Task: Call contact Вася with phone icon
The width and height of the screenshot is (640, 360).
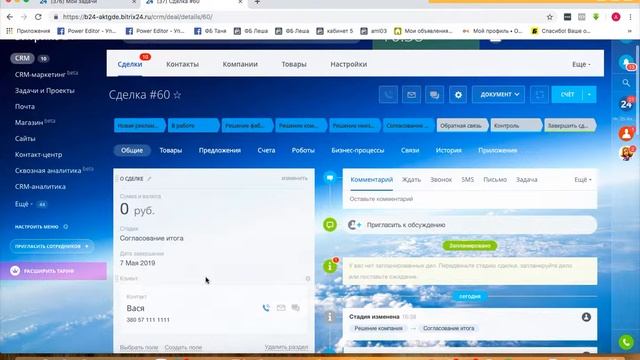Action: [266, 308]
